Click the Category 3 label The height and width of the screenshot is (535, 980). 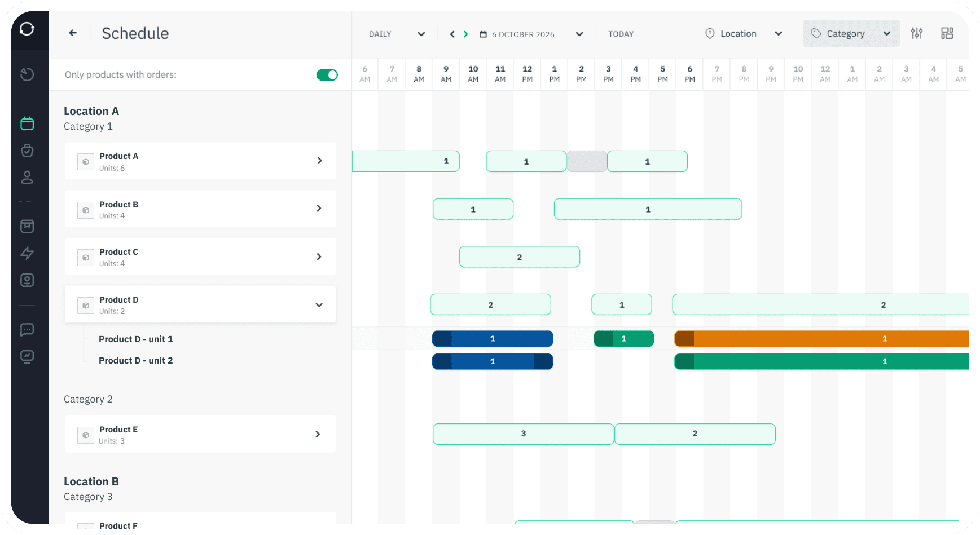pyautogui.click(x=88, y=497)
